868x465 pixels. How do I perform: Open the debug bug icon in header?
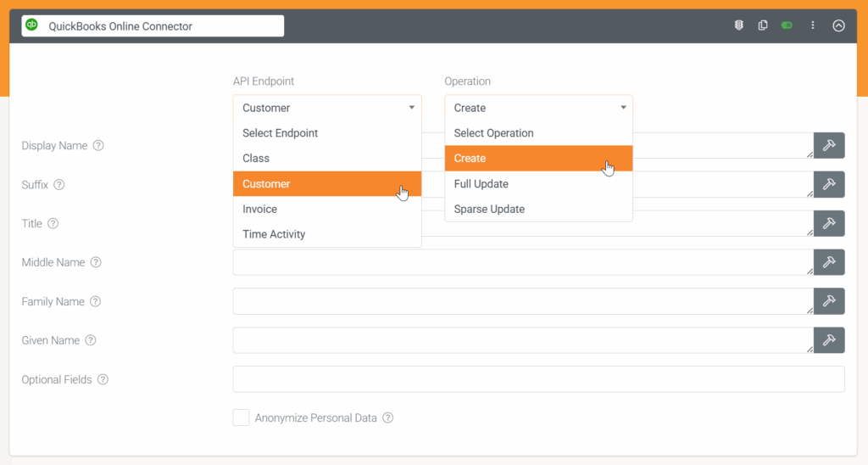coord(738,25)
